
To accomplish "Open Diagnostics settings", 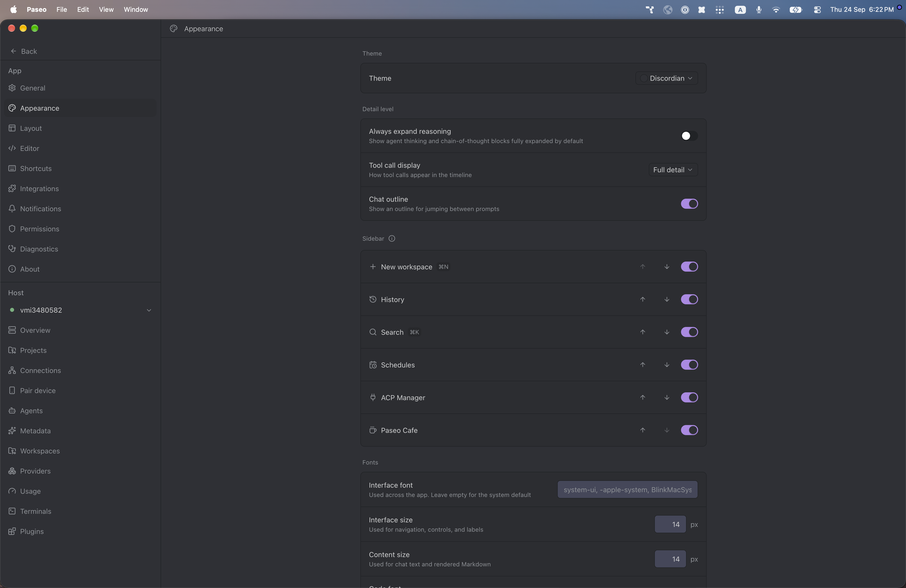I will tap(80, 249).
